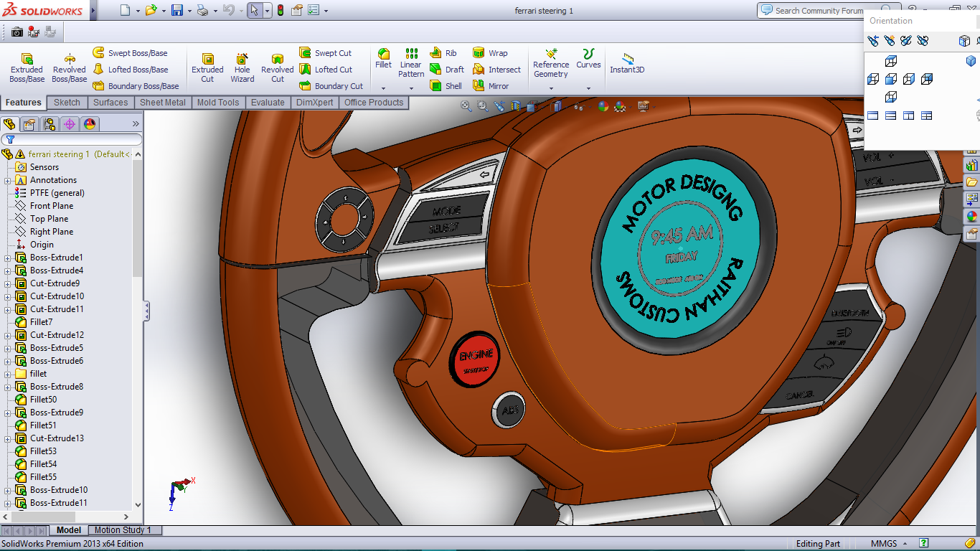Viewport: 980px width, 551px height.
Task: Choose the Fillet feature tool
Action: [384, 59]
